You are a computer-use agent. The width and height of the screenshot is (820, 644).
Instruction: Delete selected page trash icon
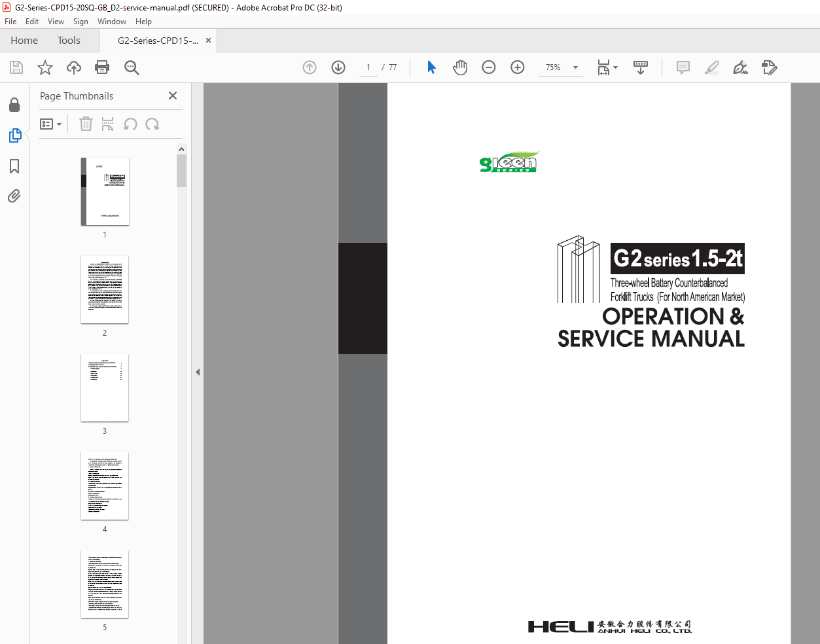86,124
